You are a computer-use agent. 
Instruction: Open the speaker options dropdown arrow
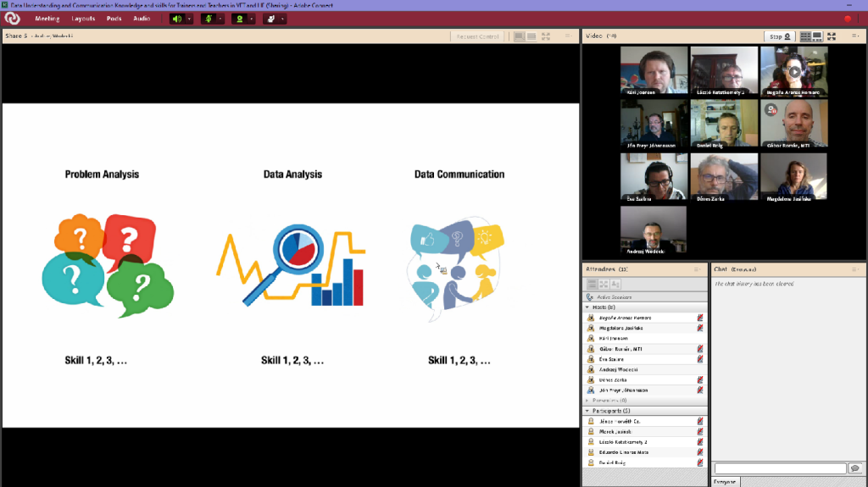click(x=189, y=19)
